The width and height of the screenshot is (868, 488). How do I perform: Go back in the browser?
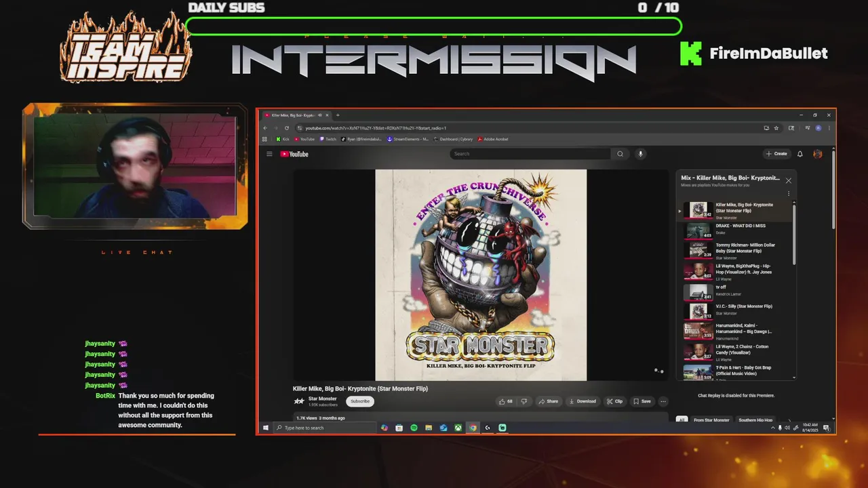point(265,127)
